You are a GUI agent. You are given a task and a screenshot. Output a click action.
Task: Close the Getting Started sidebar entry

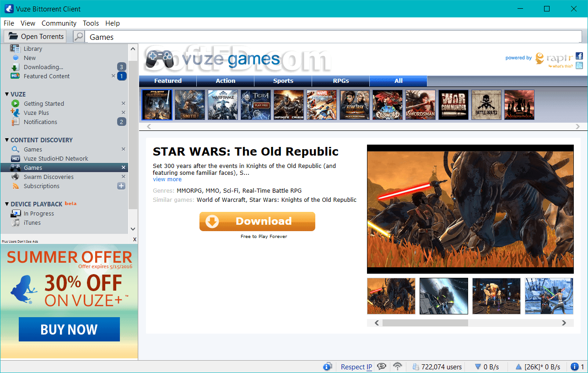[123, 103]
